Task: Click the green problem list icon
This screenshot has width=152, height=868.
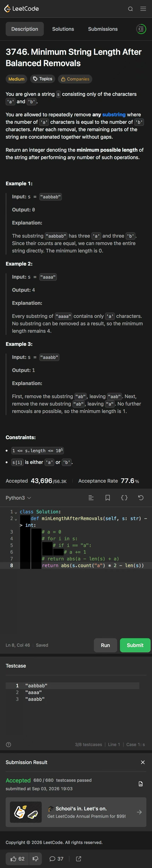Action: tap(141, 29)
